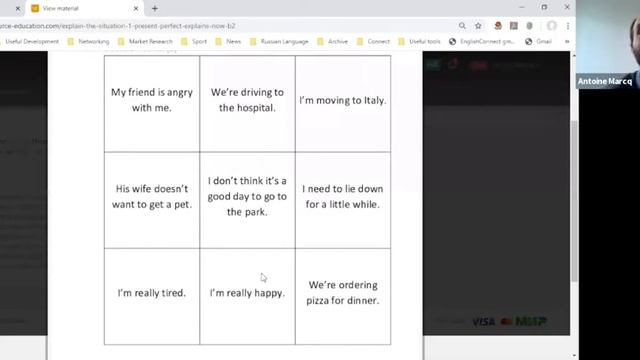640x360 pixels.
Task: Open the Useful tools bookmarks folder
Action: tap(420, 42)
